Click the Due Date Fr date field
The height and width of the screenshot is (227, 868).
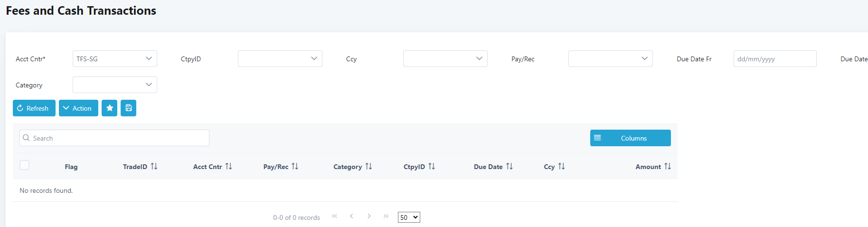tap(774, 59)
